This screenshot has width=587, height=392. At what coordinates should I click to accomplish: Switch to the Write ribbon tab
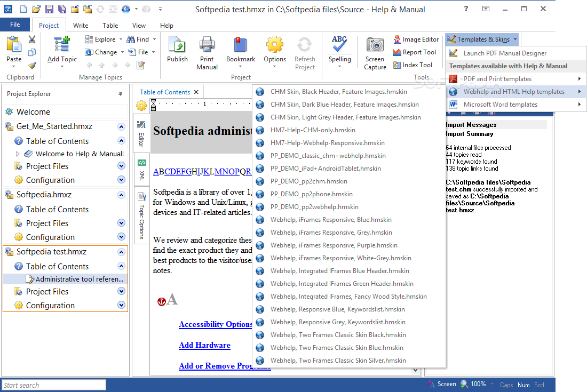click(81, 26)
